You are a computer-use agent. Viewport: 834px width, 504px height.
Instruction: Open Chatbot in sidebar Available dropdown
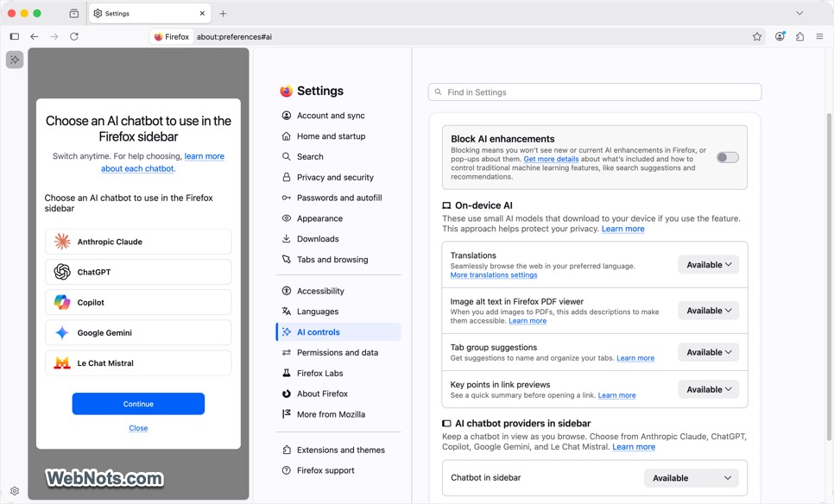point(692,478)
